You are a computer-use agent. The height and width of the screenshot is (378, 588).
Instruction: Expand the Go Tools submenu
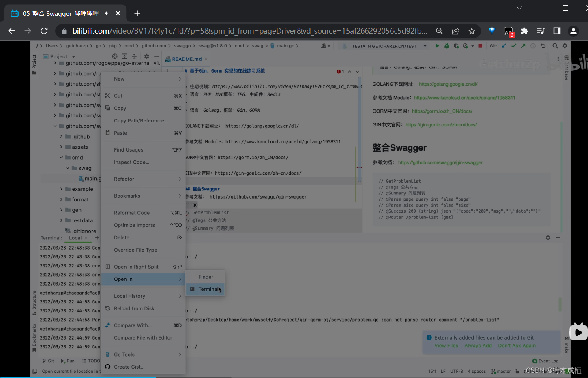143,355
